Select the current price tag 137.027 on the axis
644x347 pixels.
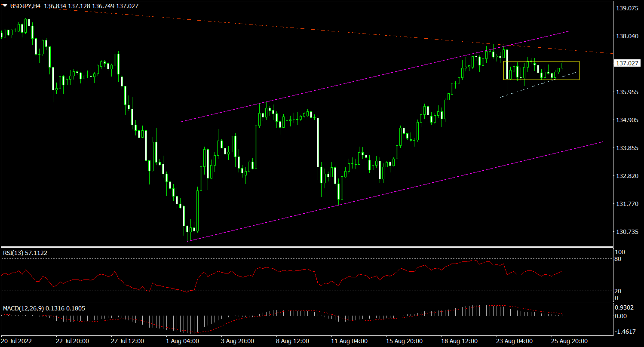628,63
